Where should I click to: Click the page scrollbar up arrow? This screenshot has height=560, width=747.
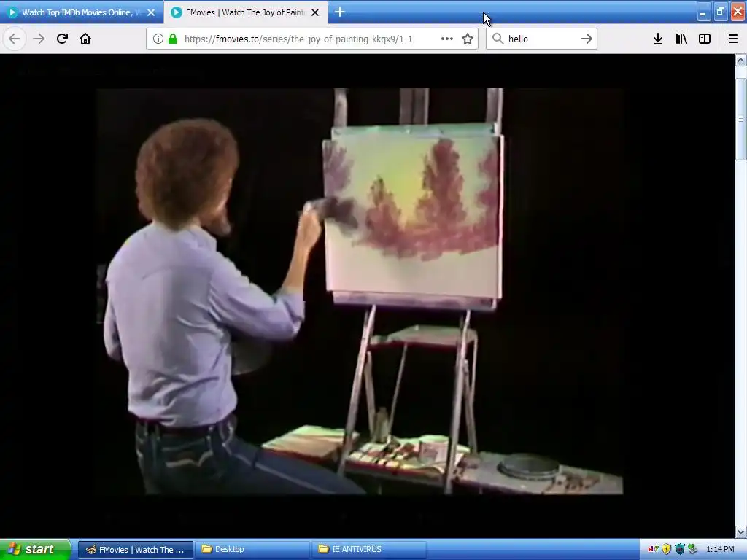(x=741, y=60)
